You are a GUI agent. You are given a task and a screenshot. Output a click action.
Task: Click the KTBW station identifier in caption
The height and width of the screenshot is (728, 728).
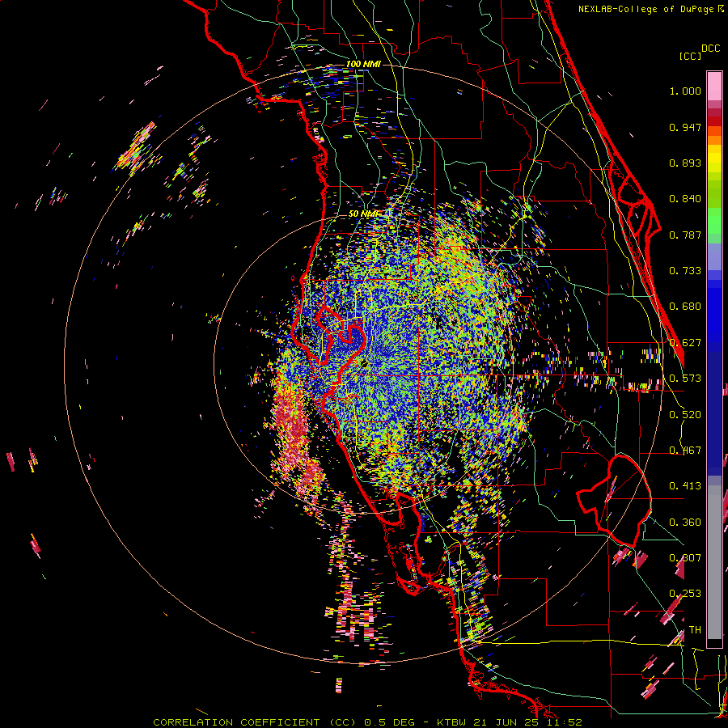453,722
